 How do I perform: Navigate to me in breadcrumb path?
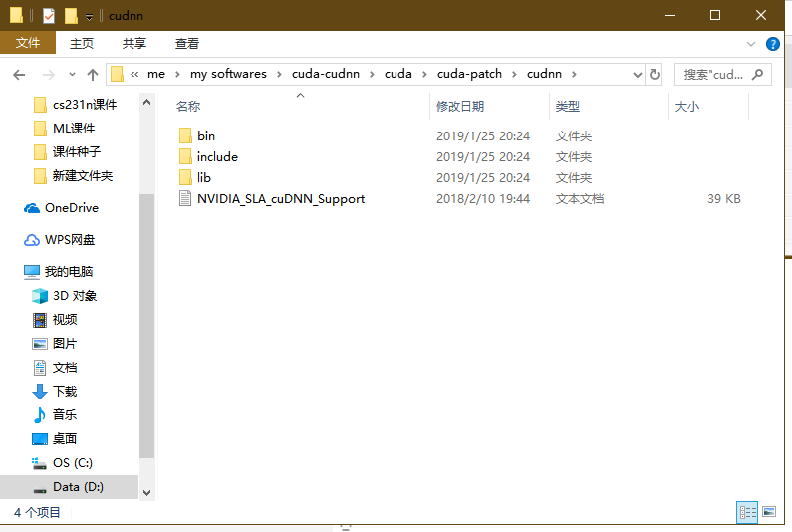click(156, 74)
